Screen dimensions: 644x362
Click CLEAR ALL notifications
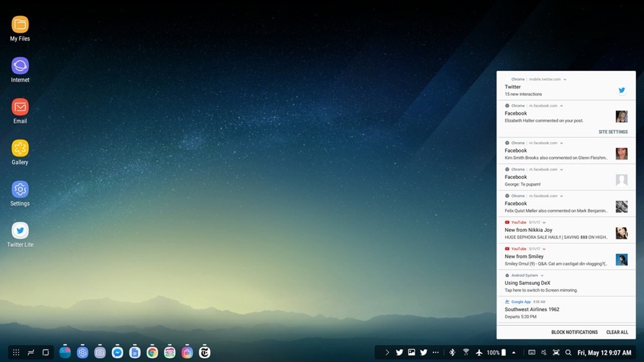click(617, 332)
